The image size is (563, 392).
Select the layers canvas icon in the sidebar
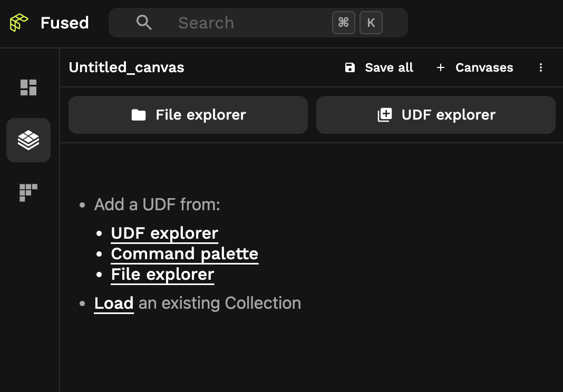pyautogui.click(x=28, y=140)
